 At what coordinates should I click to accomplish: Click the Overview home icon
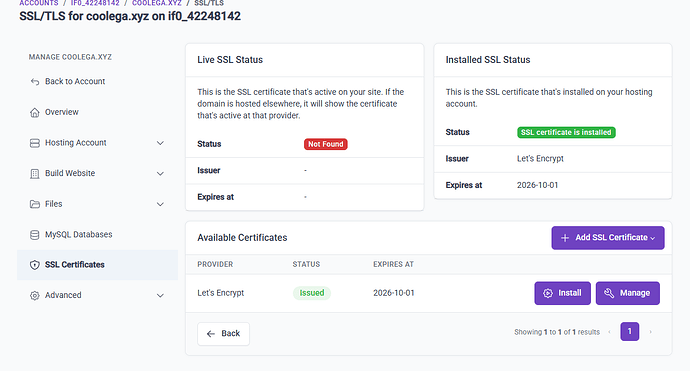tap(35, 113)
